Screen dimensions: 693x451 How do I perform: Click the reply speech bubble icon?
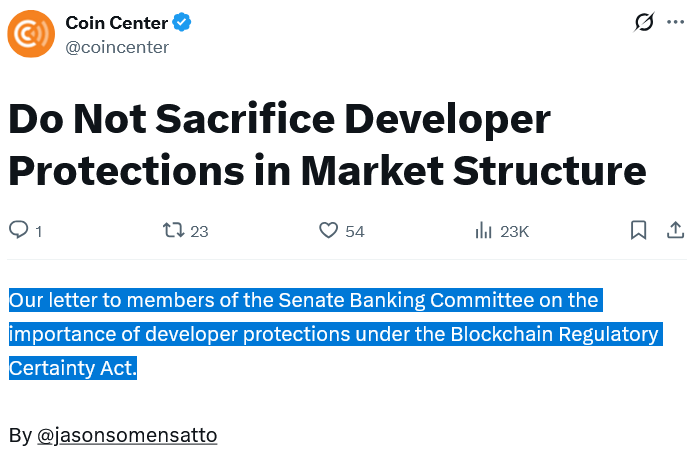pos(19,231)
